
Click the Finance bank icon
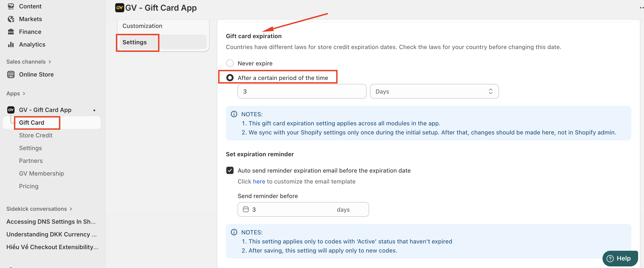coord(11,32)
